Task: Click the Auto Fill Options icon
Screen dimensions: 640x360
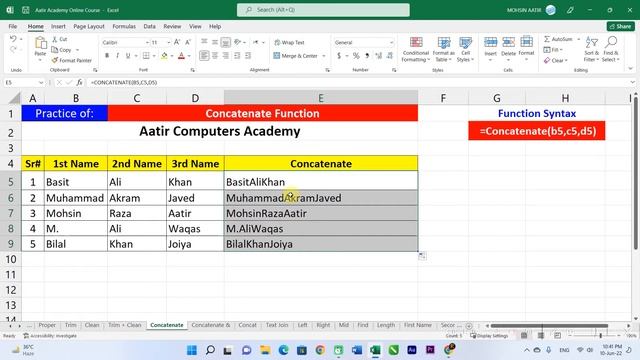Action: (422, 256)
